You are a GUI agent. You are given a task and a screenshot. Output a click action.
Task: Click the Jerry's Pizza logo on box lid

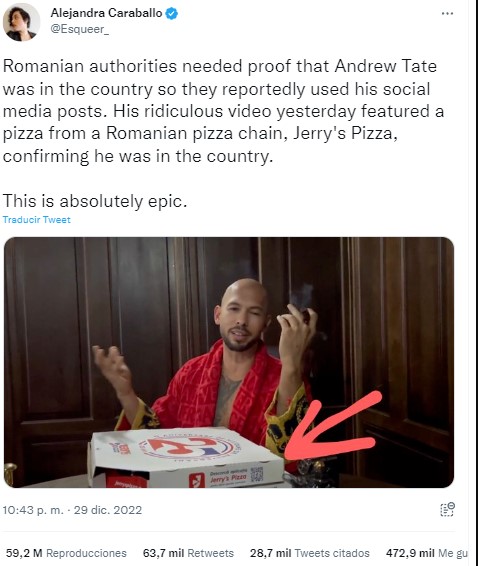click(190, 447)
